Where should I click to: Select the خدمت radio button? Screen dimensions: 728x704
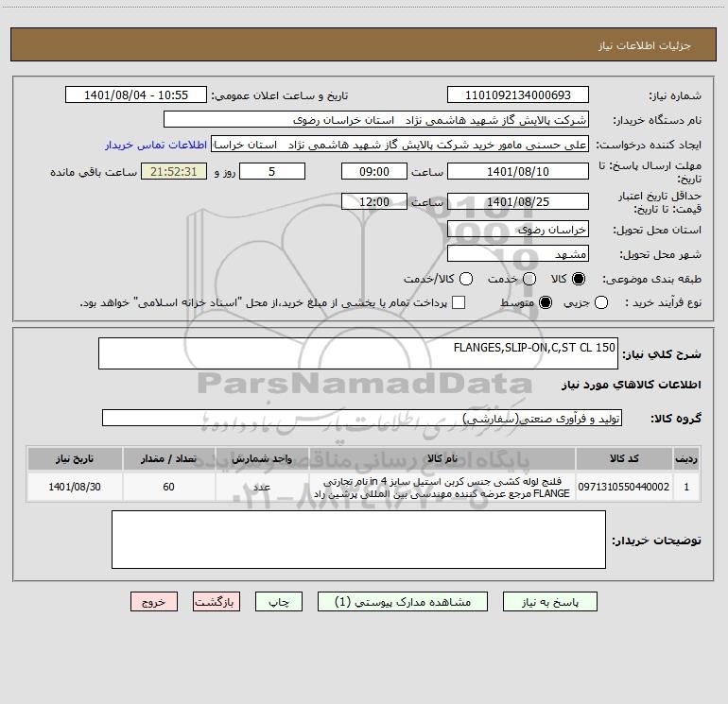[529, 279]
